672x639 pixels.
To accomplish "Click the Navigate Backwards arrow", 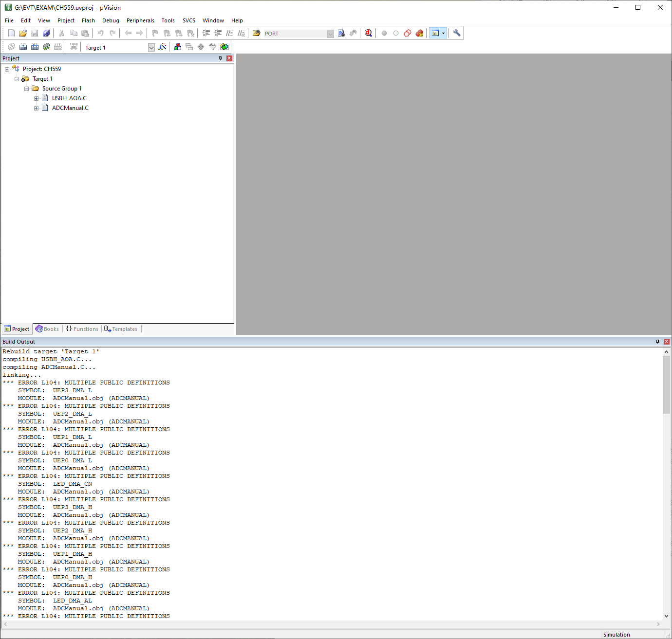I will tap(128, 33).
